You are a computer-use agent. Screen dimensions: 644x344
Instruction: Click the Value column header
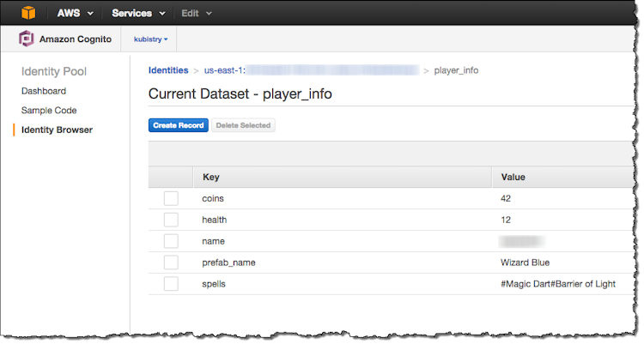click(513, 178)
